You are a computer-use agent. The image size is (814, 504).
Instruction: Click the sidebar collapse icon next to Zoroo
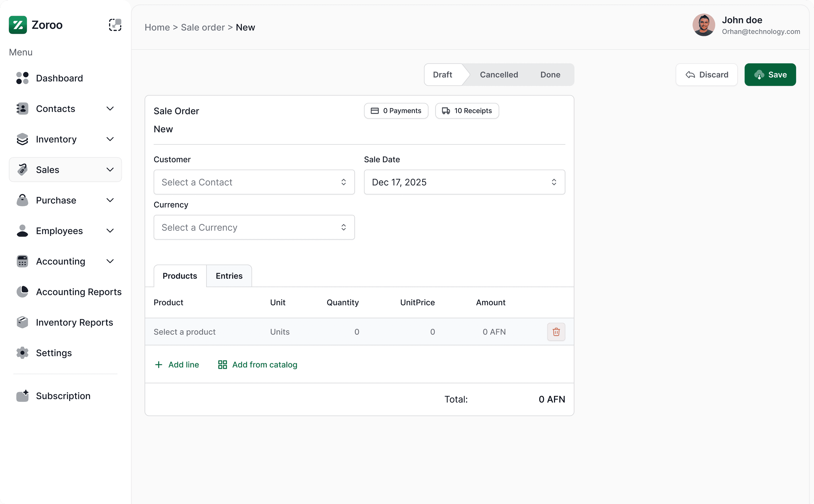click(x=115, y=25)
